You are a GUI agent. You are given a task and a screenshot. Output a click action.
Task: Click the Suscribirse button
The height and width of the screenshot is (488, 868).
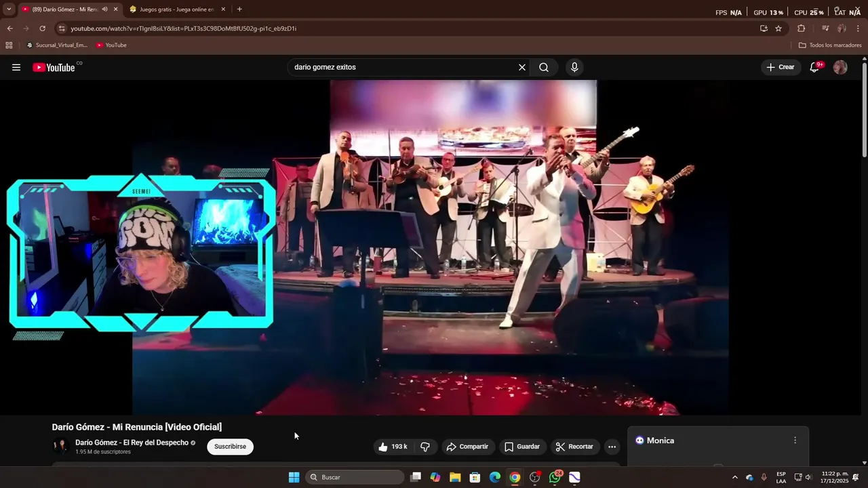[230, 447]
